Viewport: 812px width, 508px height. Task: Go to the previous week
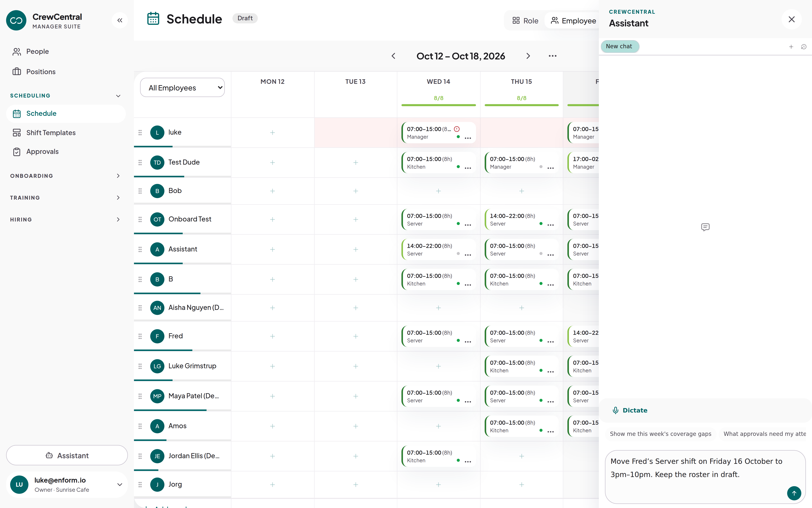[x=394, y=56]
